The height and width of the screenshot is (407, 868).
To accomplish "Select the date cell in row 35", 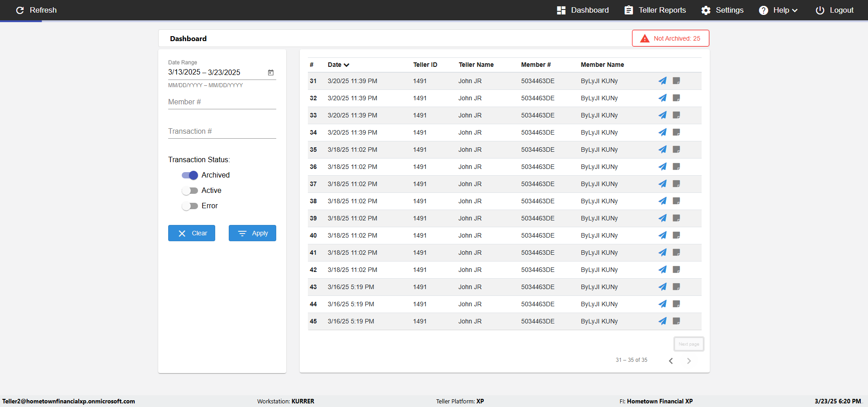I will (353, 150).
